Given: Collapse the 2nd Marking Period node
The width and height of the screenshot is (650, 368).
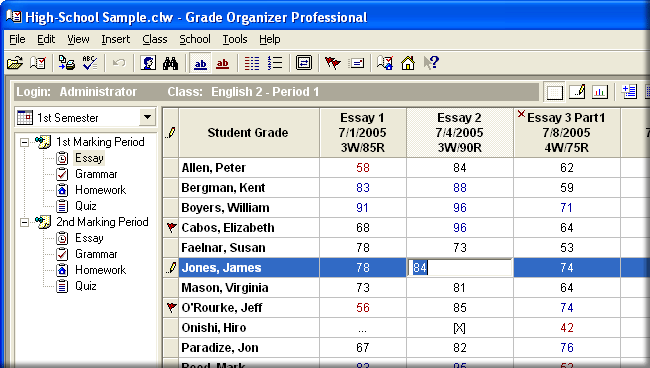Looking at the screenshot, I should tap(24, 222).
